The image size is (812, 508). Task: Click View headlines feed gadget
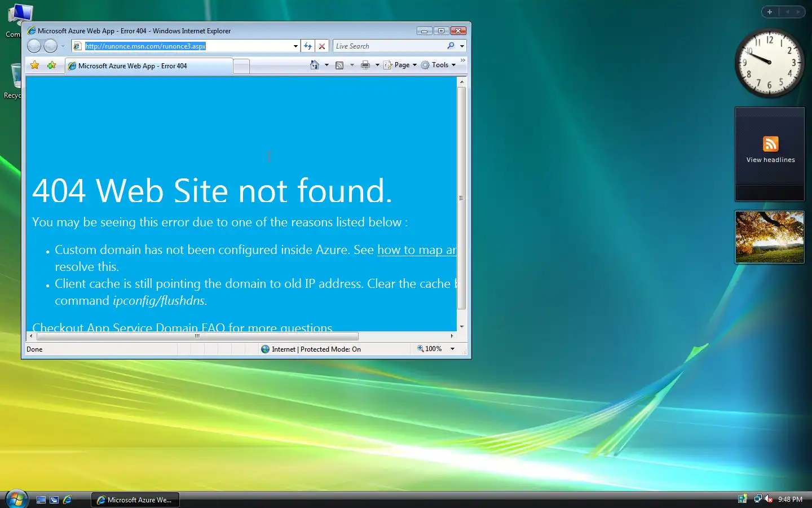point(770,154)
